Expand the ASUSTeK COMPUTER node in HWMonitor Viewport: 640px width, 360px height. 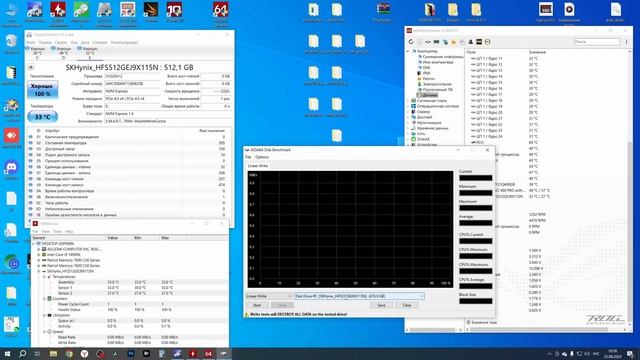39,249
